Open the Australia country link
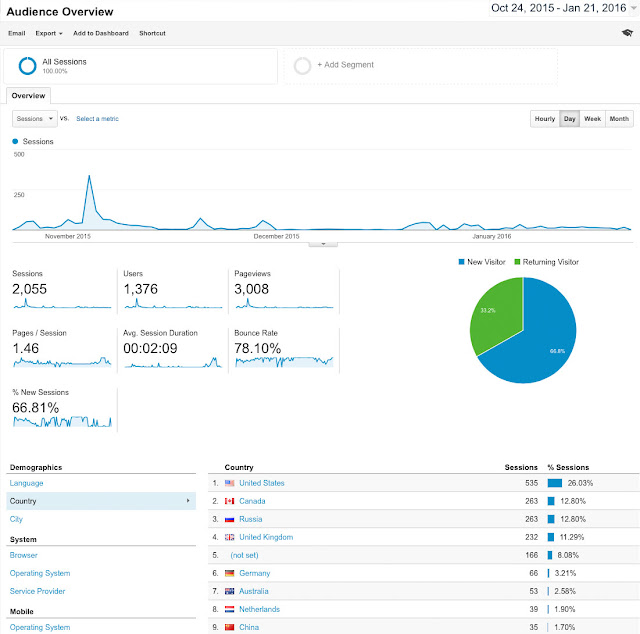This screenshot has width=640, height=634. pyautogui.click(x=254, y=591)
